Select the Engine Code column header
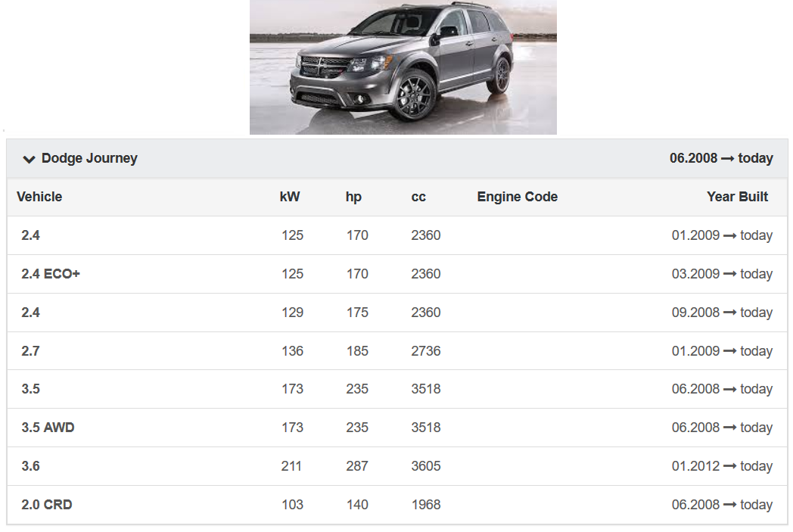Image resolution: width=793 pixels, height=532 pixels. pos(517,197)
